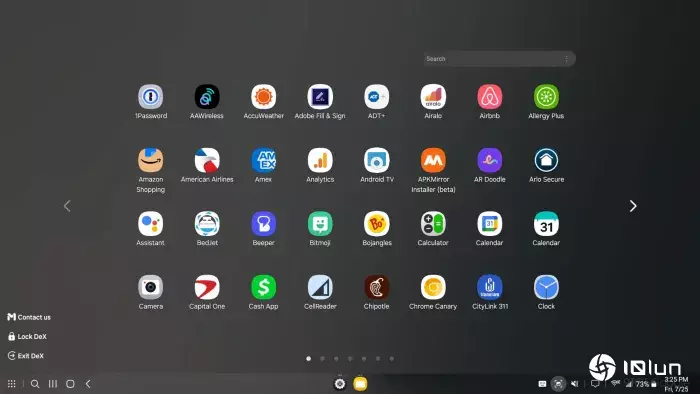Viewport: 700px width, 394px height.
Task: Open Samsung Calendar with 31 icon
Action: coord(546,224)
